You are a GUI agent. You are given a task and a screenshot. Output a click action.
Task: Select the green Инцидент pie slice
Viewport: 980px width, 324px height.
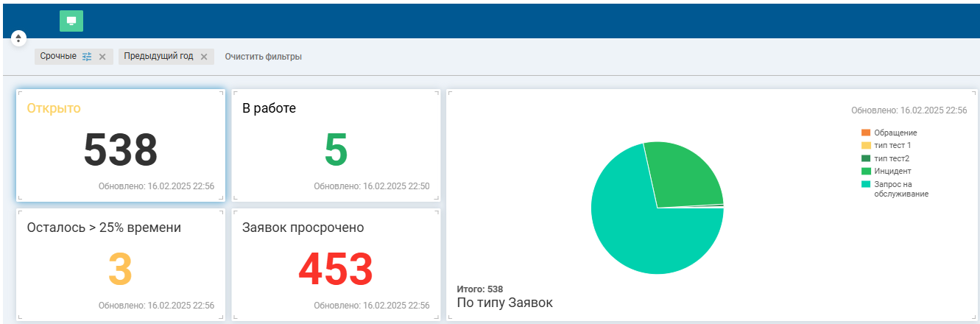[685, 175]
